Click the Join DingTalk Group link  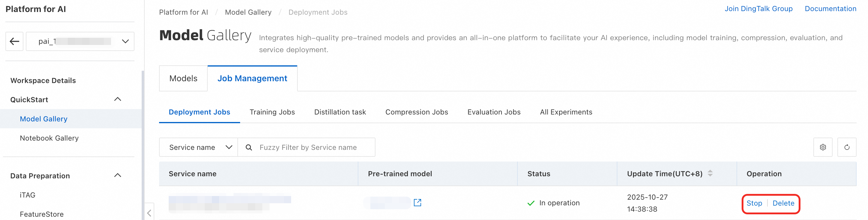(758, 9)
